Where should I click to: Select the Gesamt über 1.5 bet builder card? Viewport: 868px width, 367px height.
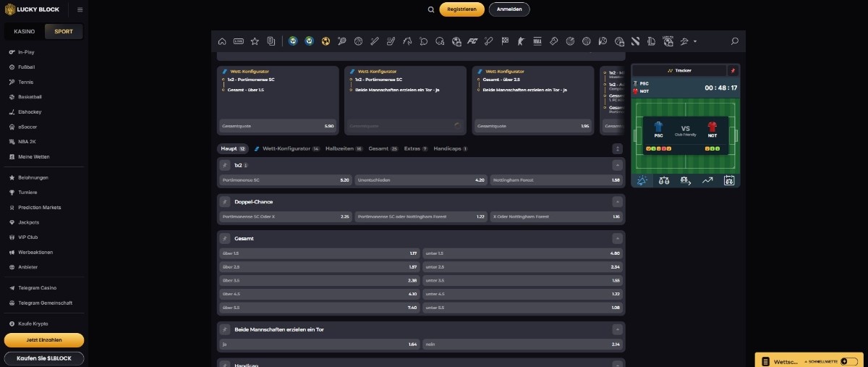click(278, 101)
